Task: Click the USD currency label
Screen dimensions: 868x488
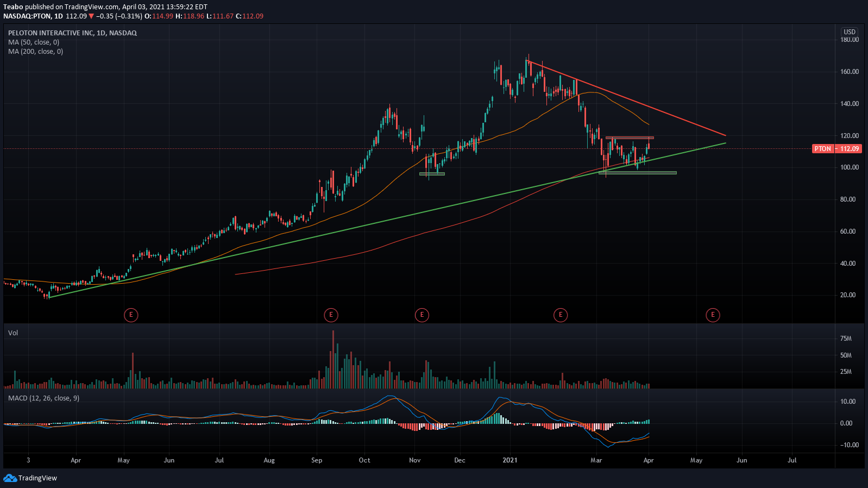Action: click(x=850, y=32)
